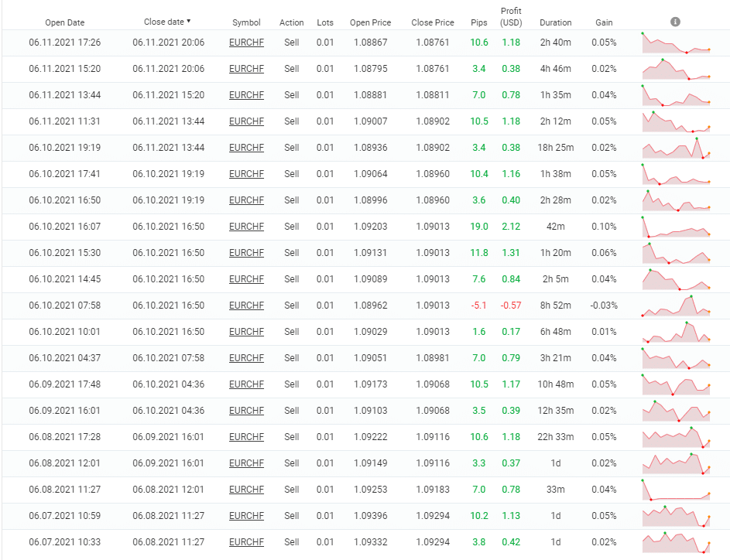
Task: Click the mini chart for the 19.0 pips trade
Action: pyautogui.click(x=676, y=227)
